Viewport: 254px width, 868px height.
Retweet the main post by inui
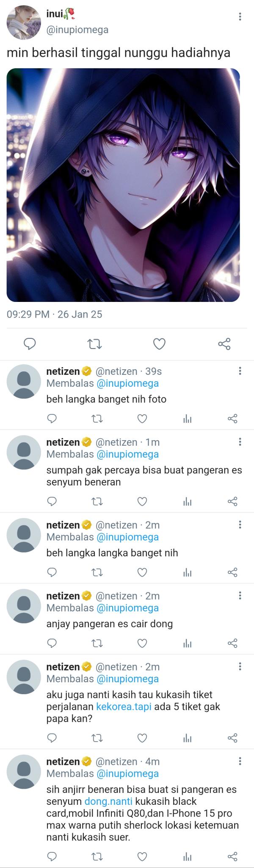[x=94, y=344]
